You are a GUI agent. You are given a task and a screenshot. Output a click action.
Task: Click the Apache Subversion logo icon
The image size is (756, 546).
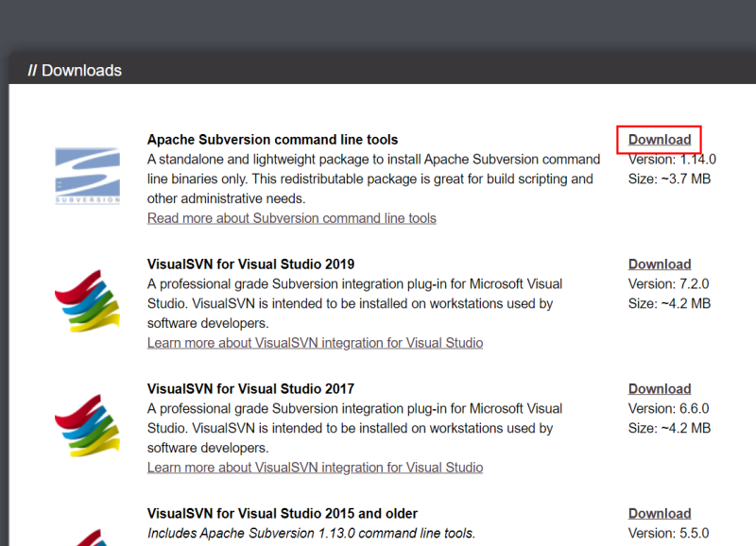tap(87, 176)
